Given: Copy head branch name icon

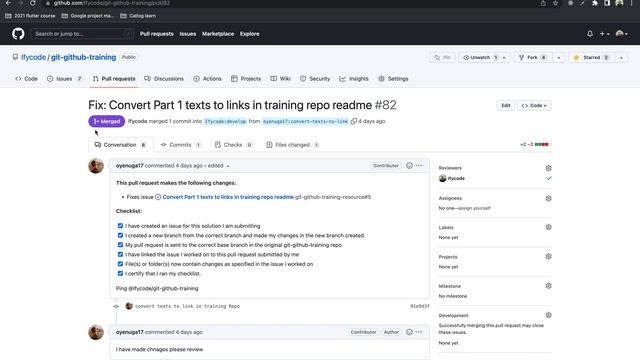Looking at the screenshot, I should click(x=354, y=121).
